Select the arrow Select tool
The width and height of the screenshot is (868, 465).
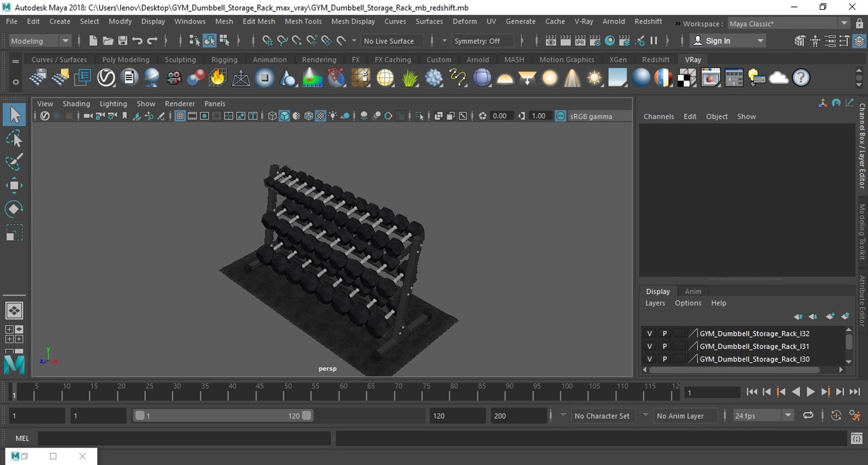point(14,115)
